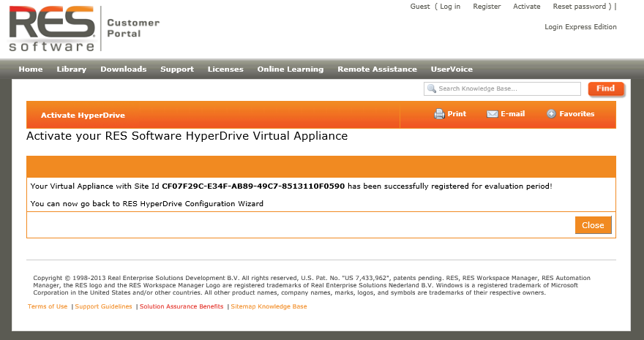Open Remote Assistance page
The image size is (644, 340).
[377, 69]
